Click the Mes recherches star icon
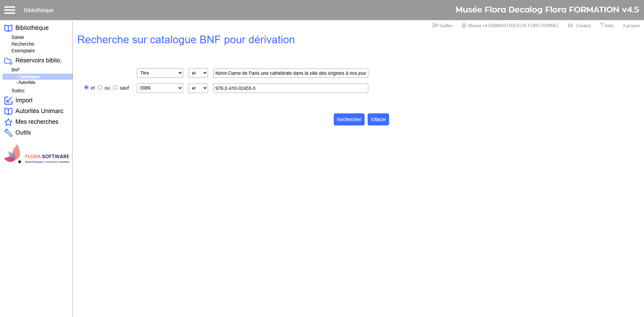Viewport: 644px width, 317px height. (8, 122)
